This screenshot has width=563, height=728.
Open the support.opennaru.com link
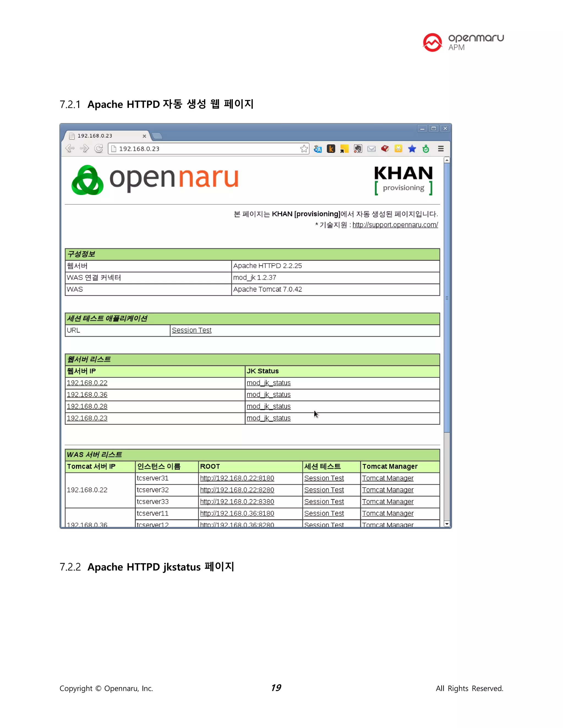coord(395,225)
